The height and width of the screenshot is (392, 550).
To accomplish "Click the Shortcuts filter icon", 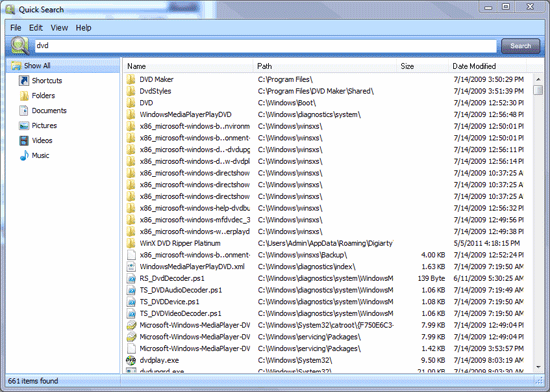I will (24, 81).
